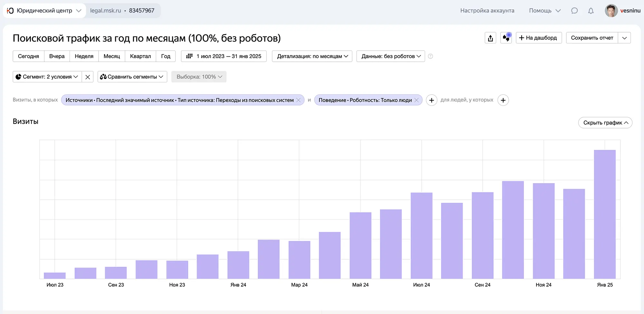
Task: Select the 'Квартал' period tab
Action: click(x=140, y=56)
